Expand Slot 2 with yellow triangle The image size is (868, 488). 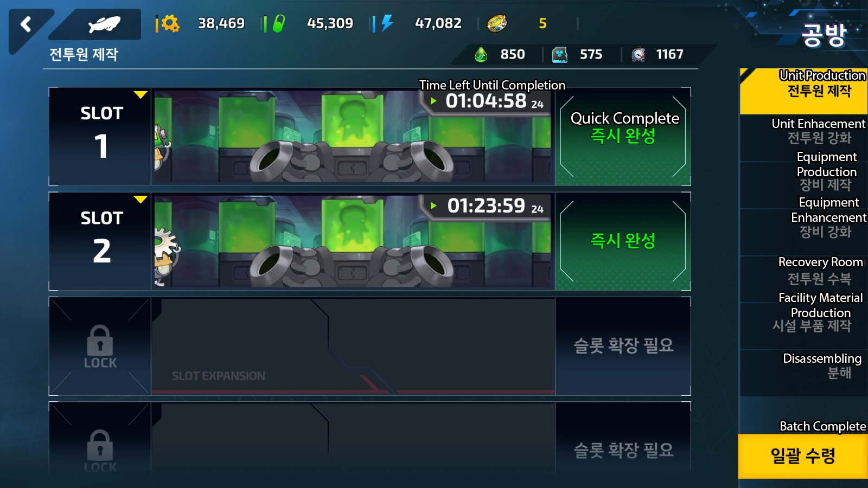coord(141,200)
